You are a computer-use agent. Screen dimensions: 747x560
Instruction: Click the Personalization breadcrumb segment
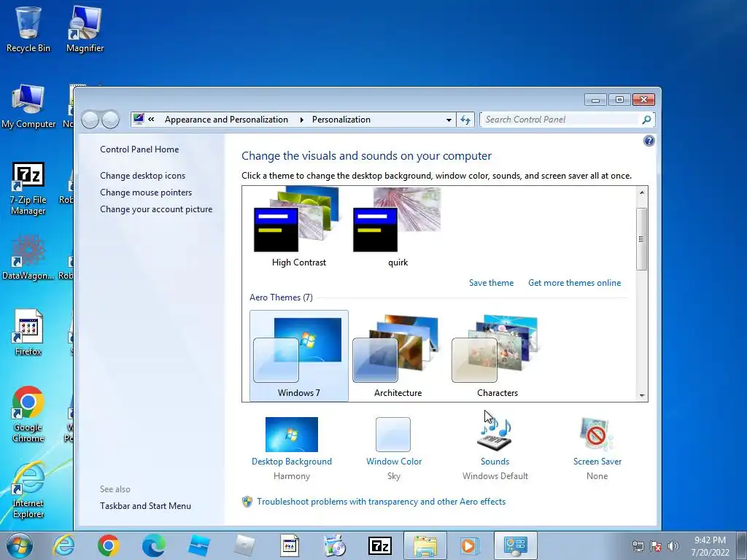[341, 120]
